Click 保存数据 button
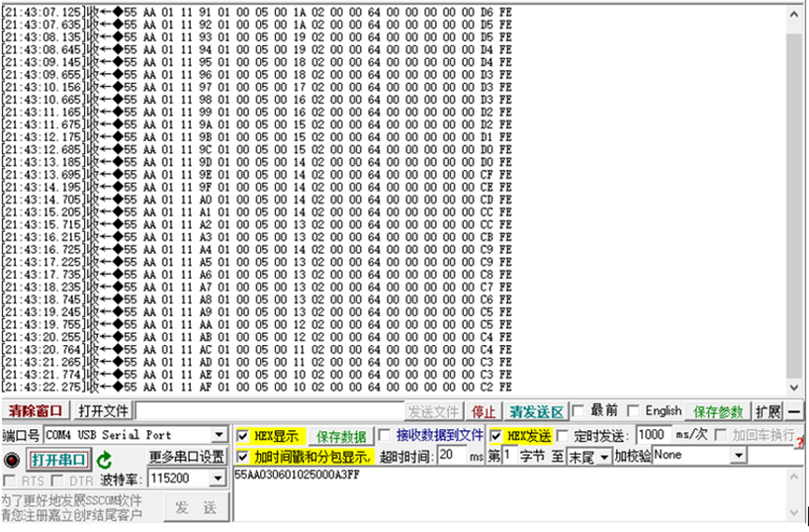809x532 pixels. point(341,437)
